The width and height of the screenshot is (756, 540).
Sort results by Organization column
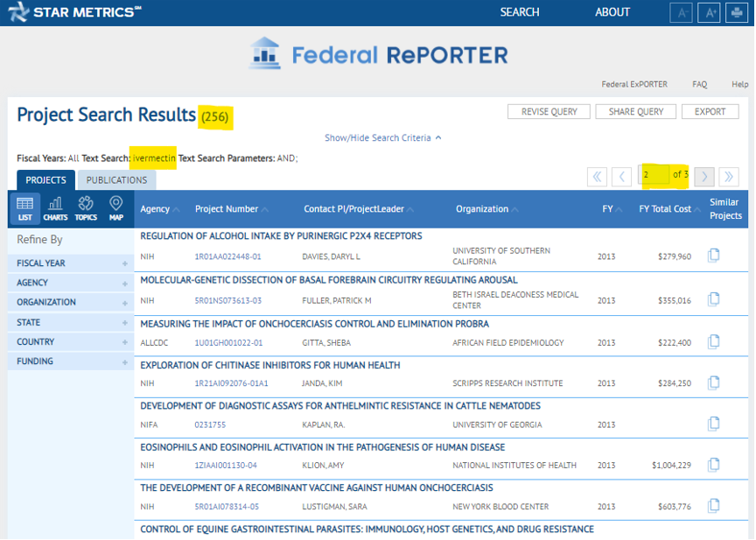(486, 209)
